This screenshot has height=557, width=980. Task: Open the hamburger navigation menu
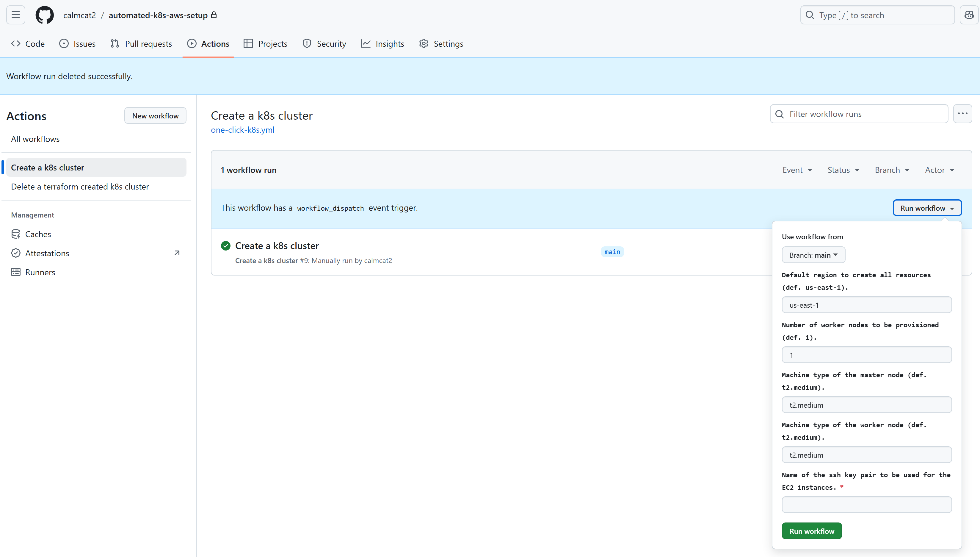click(16, 15)
